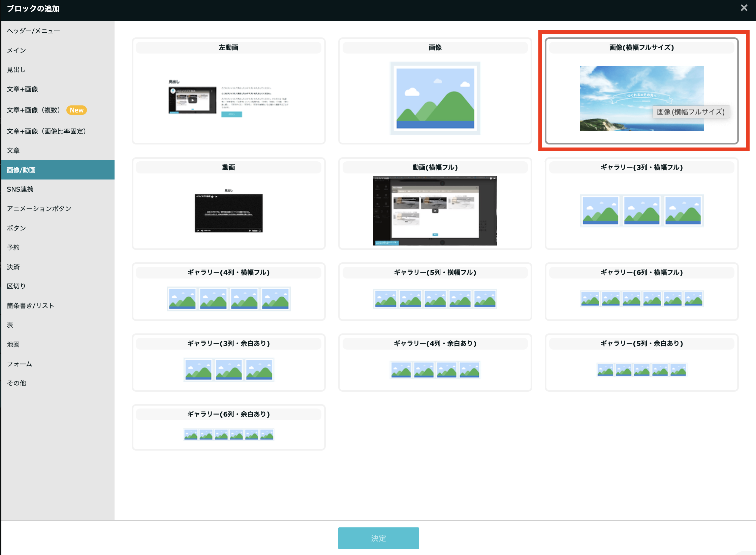756x555 pixels.
Task: Choose ギャラリー(4列・横幅フル) icon block
Action: 228,298
